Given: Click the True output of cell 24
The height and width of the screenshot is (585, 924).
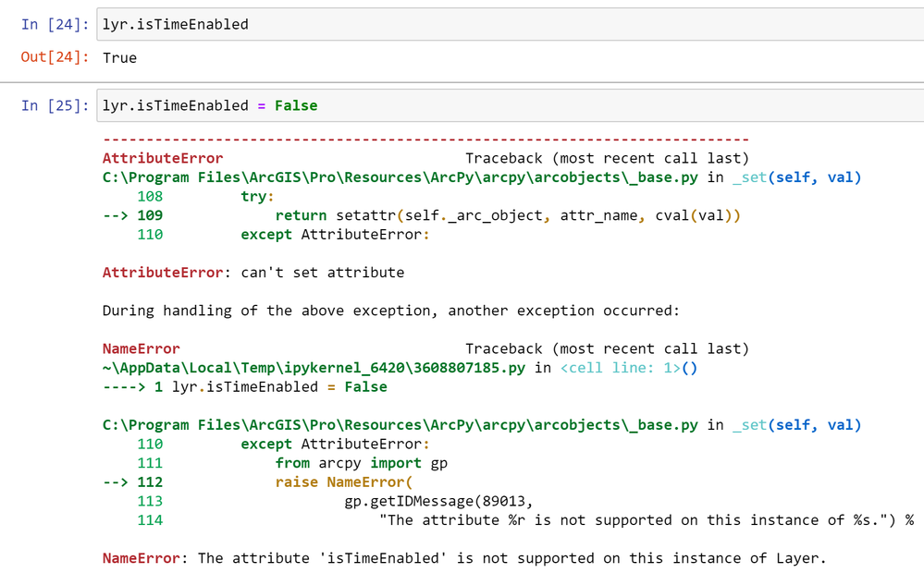Looking at the screenshot, I should click(119, 57).
